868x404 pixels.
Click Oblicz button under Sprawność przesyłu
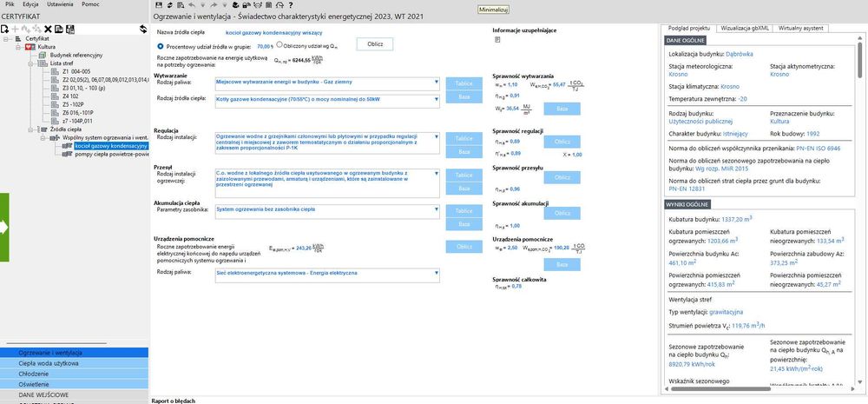[x=562, y=177]
